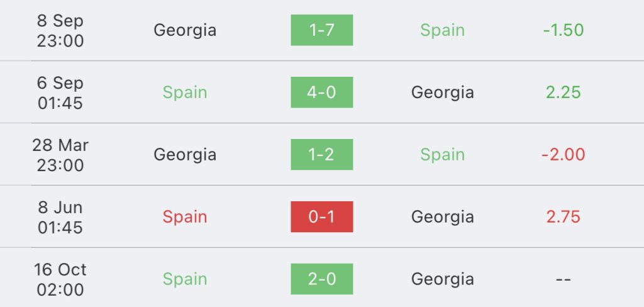Open the 4-0 score badge

point(321,92)
